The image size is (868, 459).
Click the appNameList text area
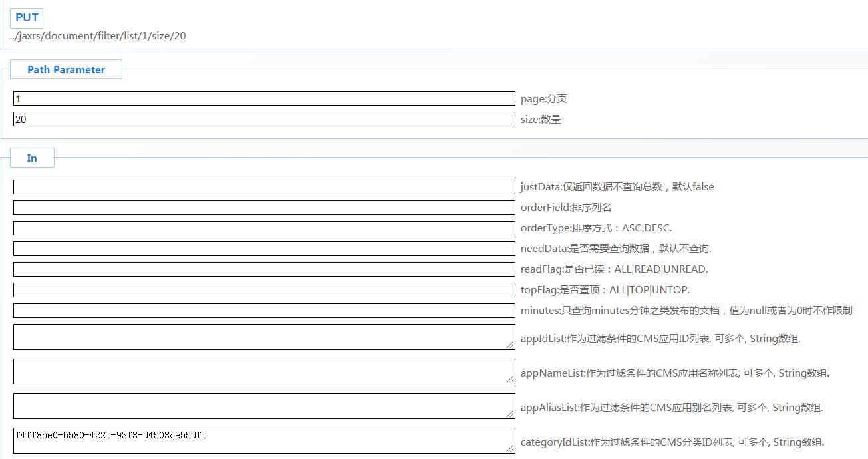pos(264,371)
